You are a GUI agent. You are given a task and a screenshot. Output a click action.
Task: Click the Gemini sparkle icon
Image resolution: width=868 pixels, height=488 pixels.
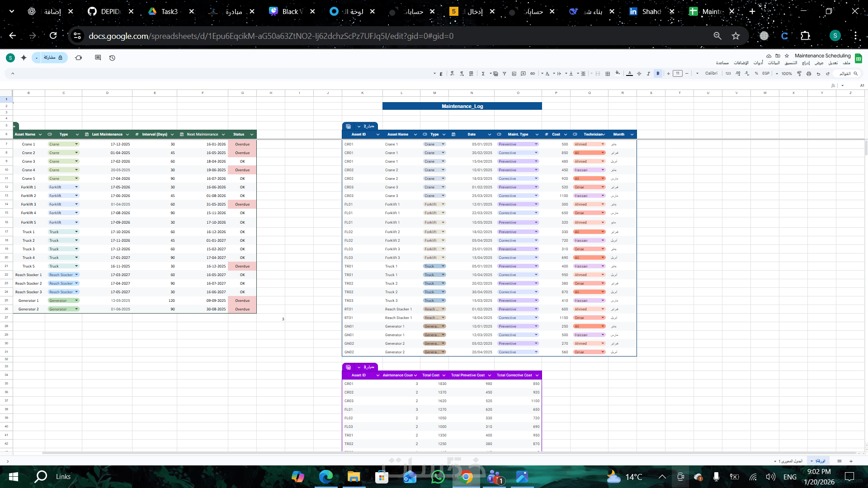coord(24,58)
